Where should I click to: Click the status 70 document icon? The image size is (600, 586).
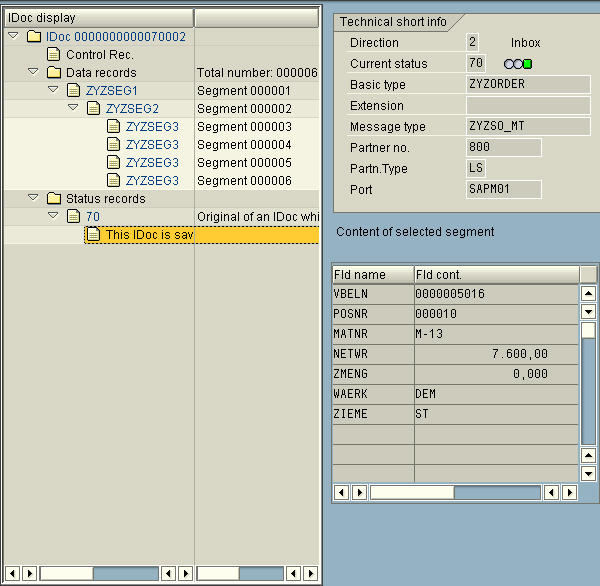73,217
